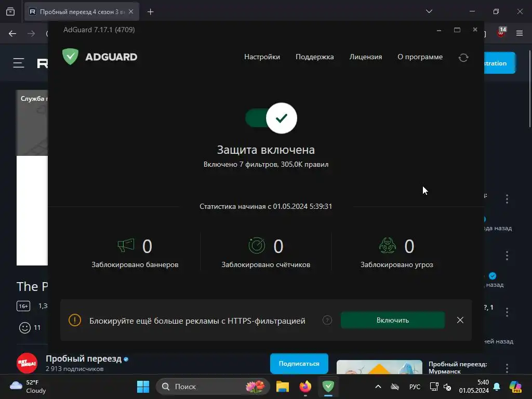Switch the РУС input language
The image size is (532, 399).
click(415, 387)
